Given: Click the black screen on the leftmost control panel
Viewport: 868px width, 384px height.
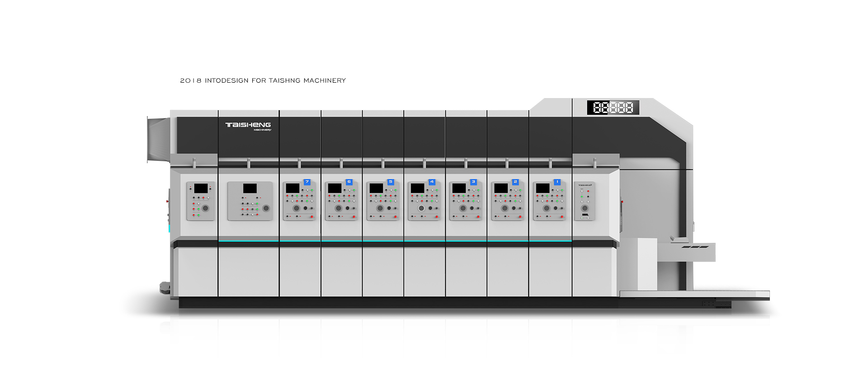Looking at the screenshot, I should 201,188.
